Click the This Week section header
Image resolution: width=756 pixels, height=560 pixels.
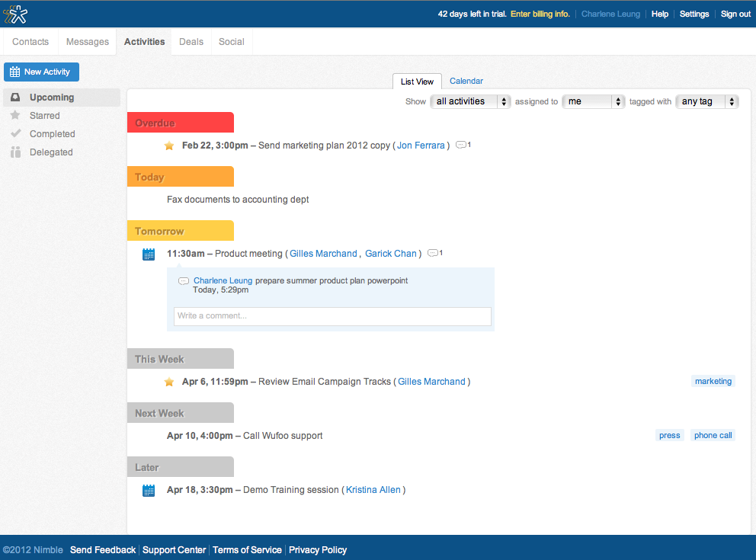[181, 359]
